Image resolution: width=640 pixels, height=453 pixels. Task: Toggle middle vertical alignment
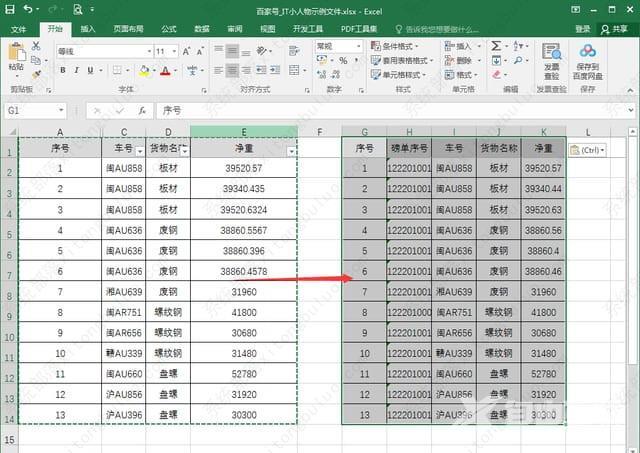click(232, 51)
